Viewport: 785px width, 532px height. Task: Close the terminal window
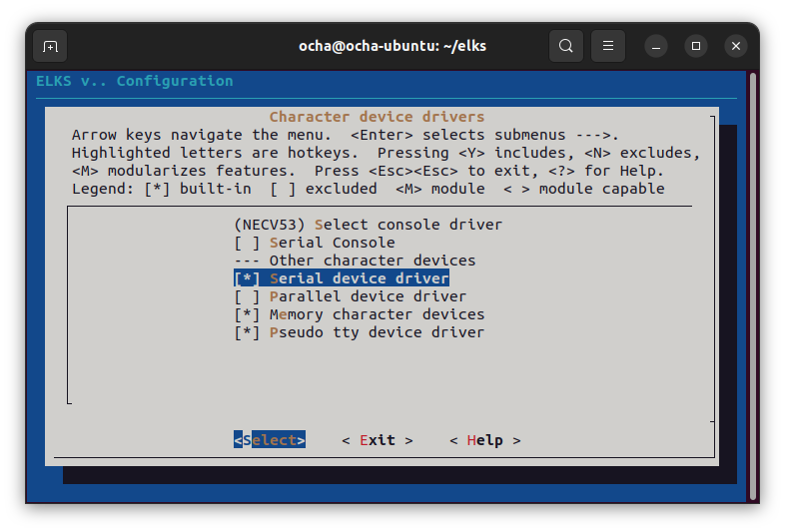(x=736, y=46)
